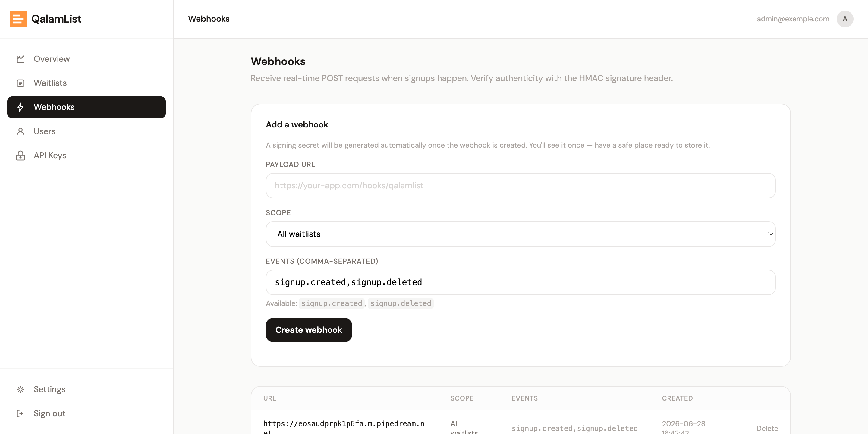Click the Scope dropdown chevron arrow
Viewport: 868px width, 434px height.
point(770,234)
